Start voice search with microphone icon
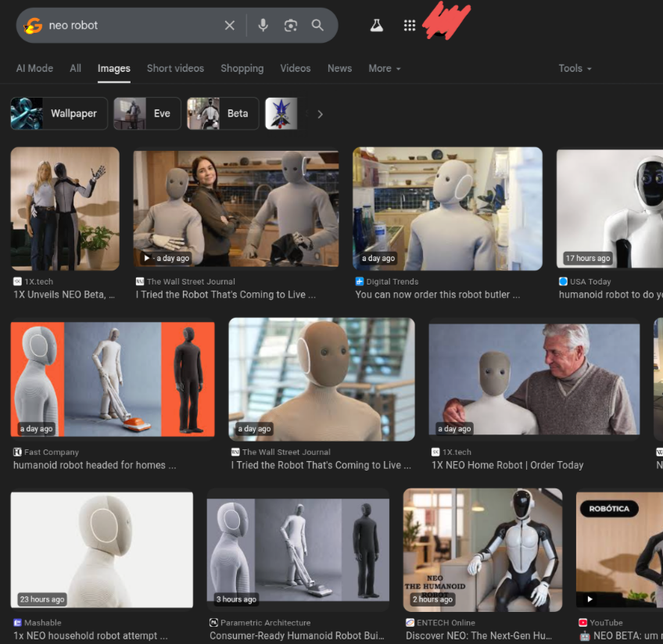 pos(263,25)
